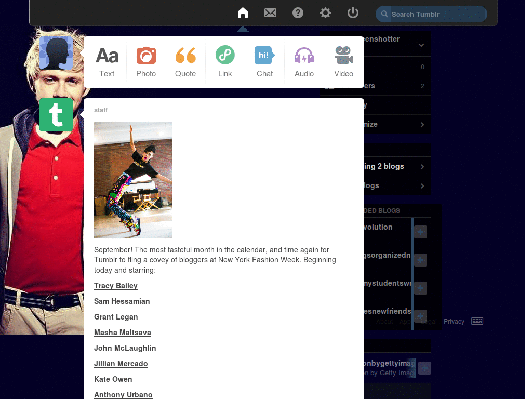Create a new Audio post
Screen dimensions: 532x399
304,62
